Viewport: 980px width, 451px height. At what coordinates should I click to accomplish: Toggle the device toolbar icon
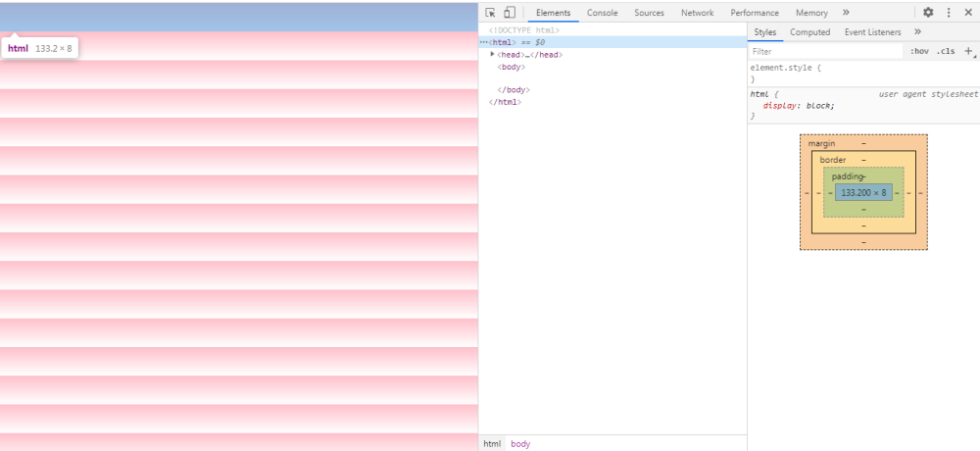click(x=510, y=13)
